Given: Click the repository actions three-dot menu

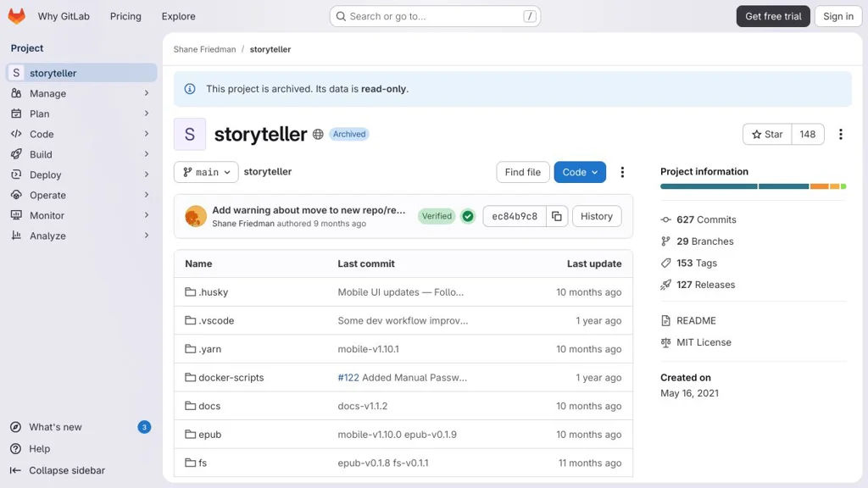Looking at the screenshot, I should (x=622, y=172).
